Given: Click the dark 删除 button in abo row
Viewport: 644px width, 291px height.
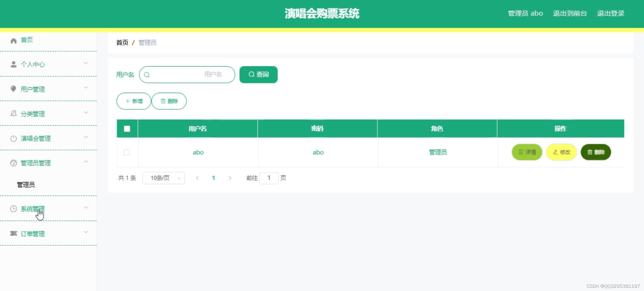Looking at the screenshot, I should [596, 152].
